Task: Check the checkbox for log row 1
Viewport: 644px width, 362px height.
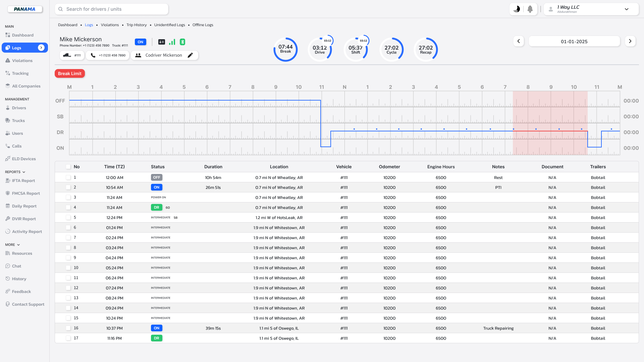Action: [x=68, y=177]
